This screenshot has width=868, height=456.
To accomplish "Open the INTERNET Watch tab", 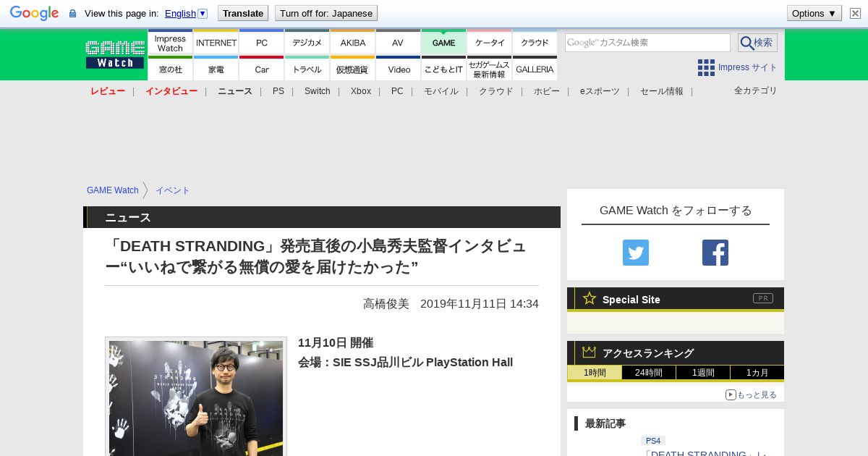I will [216, 43].
